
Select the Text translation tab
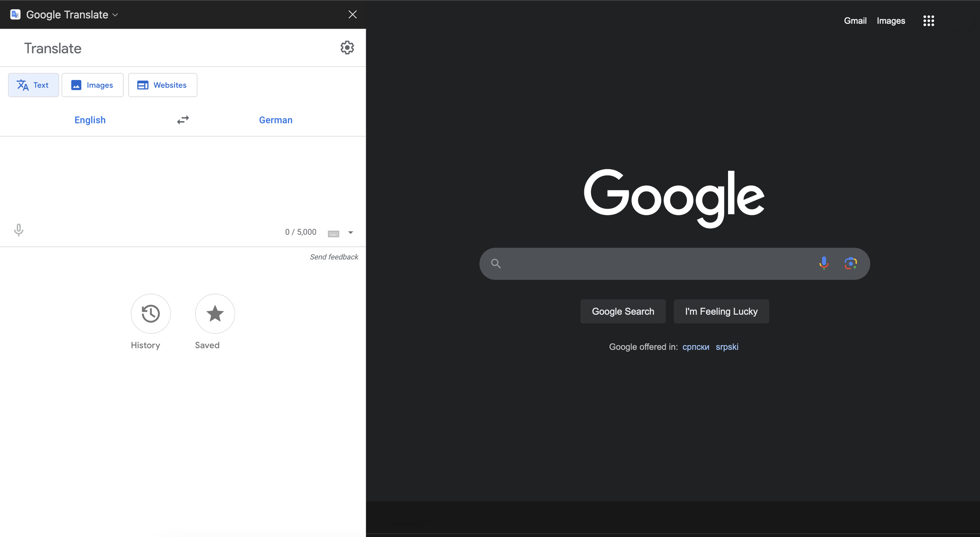point(33,85)
